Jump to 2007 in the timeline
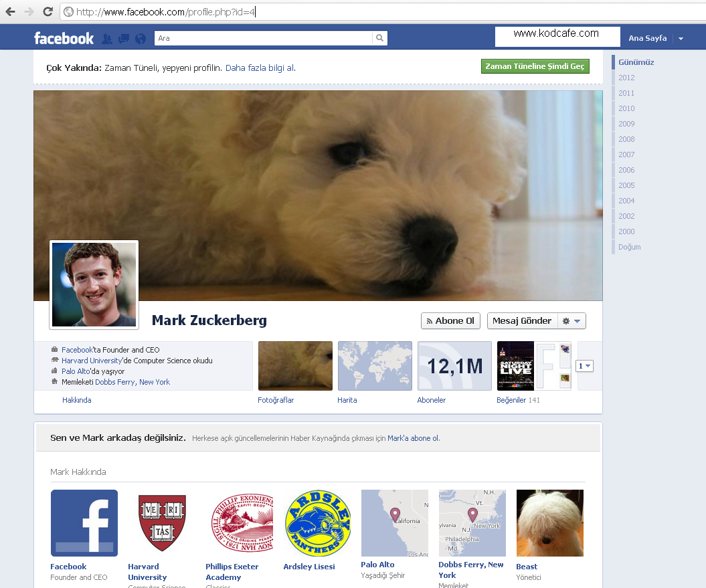 pyautogui.click(x=626, y=155)
